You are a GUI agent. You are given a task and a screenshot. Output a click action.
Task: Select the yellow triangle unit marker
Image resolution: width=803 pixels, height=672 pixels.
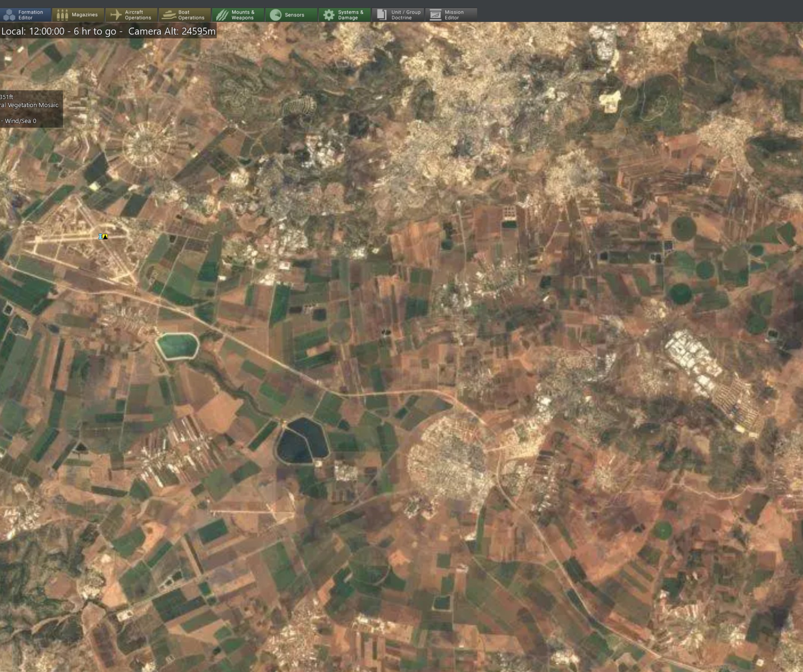(x=105, y=237)
